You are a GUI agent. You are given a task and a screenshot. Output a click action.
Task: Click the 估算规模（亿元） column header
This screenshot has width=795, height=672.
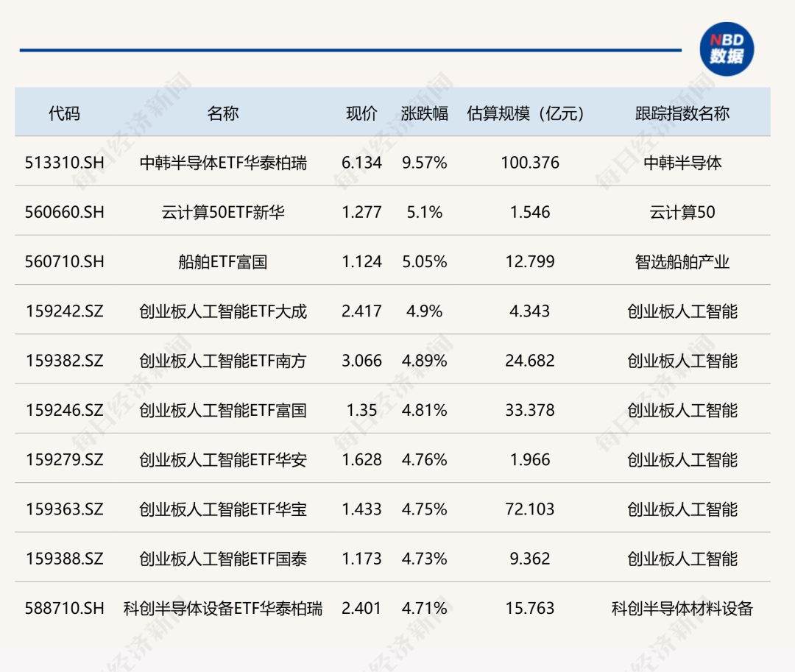[x=526, y=113]
